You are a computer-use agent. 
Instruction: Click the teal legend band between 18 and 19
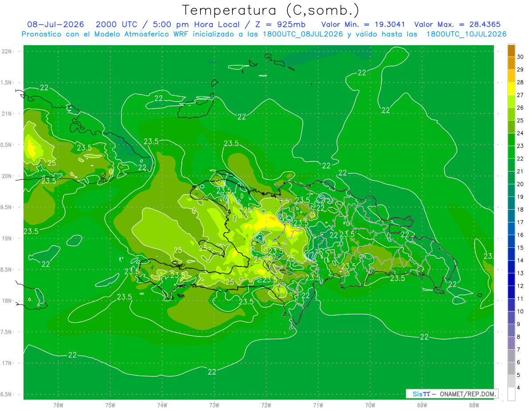pyautogui.click(x=511, y=203)
